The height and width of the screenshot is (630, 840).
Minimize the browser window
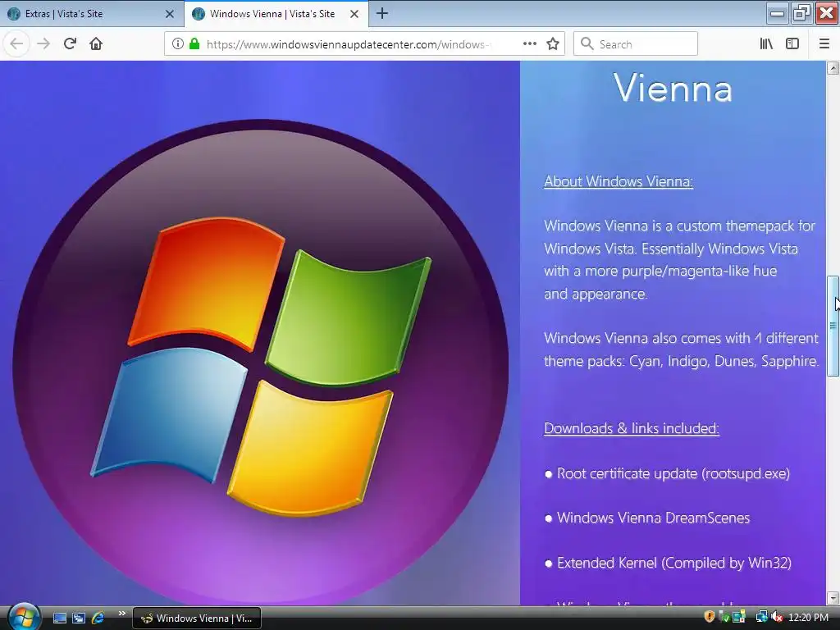[777, 13]
